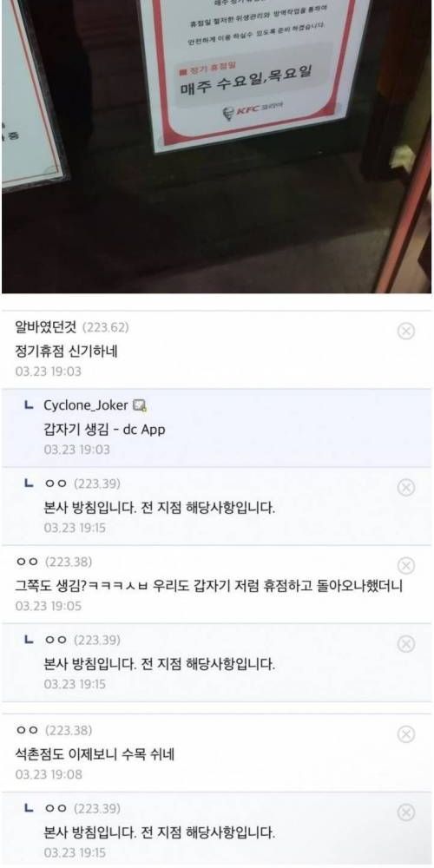Remove the 그쪽도 생김 comment via X icon
This screenshot has width=434, height=868.
click(x=406, y=566)
